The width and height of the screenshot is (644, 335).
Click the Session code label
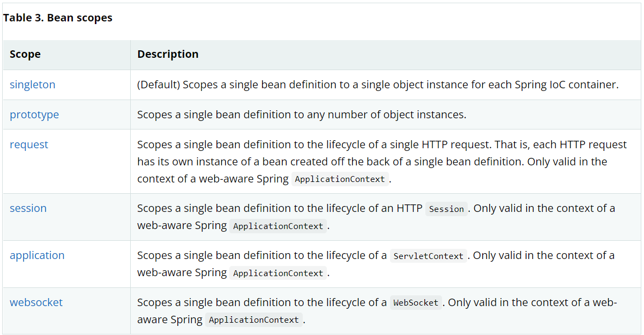coord(447,209)
